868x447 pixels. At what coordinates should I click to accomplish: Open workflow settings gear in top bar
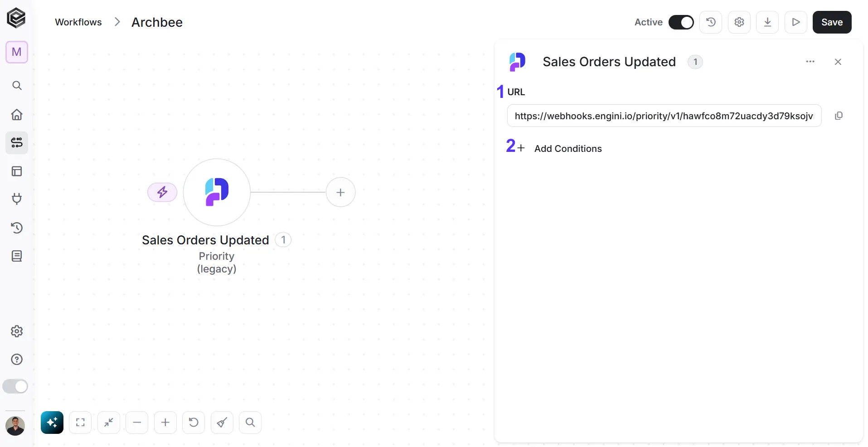tap(739, 22)
